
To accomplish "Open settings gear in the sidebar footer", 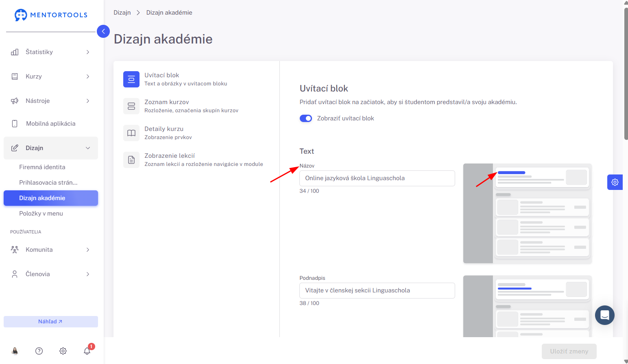I will pyautogui.click(x=63, y=351).
